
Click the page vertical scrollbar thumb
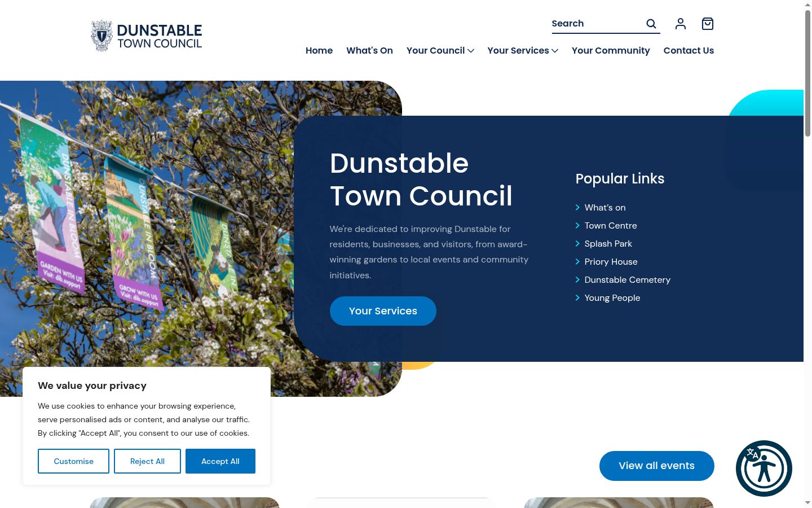(x=807, y=73)
